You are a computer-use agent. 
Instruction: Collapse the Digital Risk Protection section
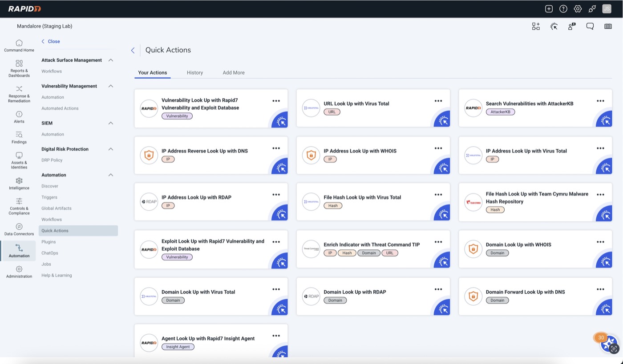tap(111, 149)
